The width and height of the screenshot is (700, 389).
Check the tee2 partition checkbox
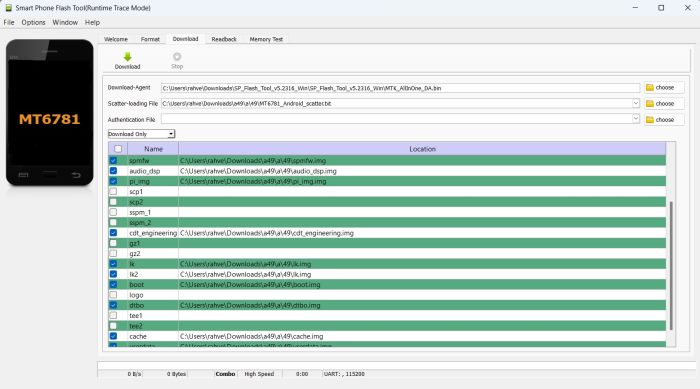click(x=113, y=326)
